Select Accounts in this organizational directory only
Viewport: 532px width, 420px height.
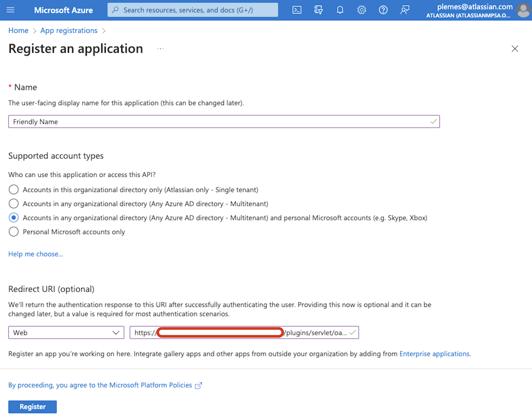point(14,189)
